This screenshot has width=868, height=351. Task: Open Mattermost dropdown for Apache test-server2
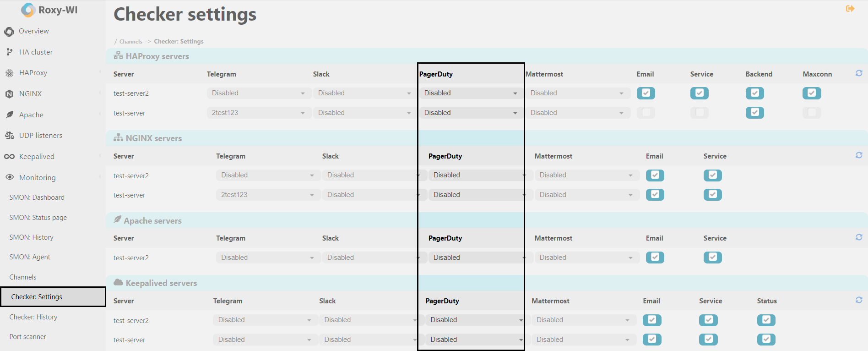(587, 258)
